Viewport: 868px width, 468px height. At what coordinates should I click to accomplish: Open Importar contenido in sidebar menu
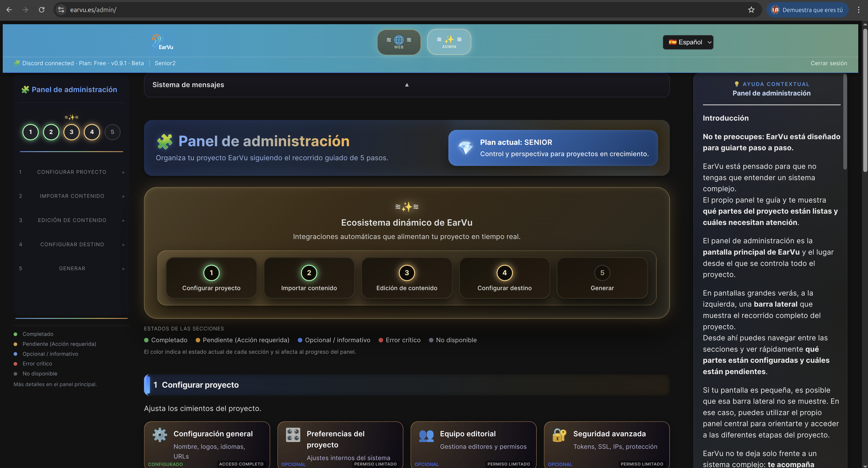[x=72, y=196]
